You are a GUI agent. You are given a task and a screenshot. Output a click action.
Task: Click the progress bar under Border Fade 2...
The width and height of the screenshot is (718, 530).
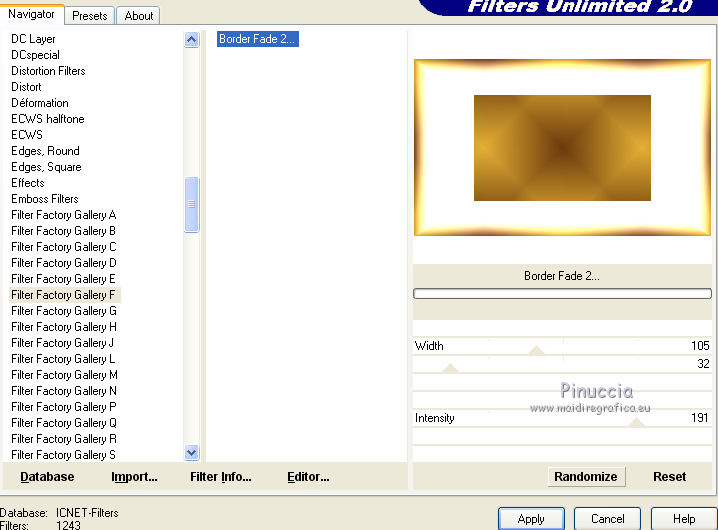(x=562, y=293)
